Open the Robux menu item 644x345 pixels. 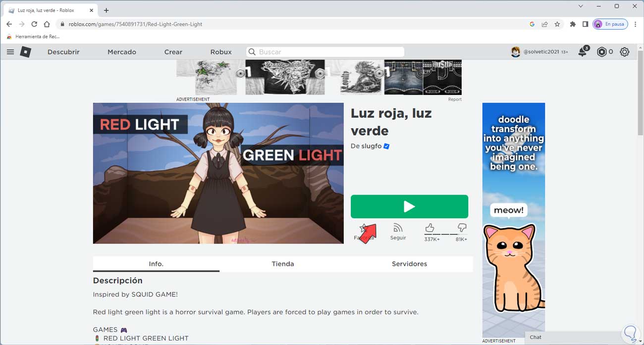click(221, 52)
